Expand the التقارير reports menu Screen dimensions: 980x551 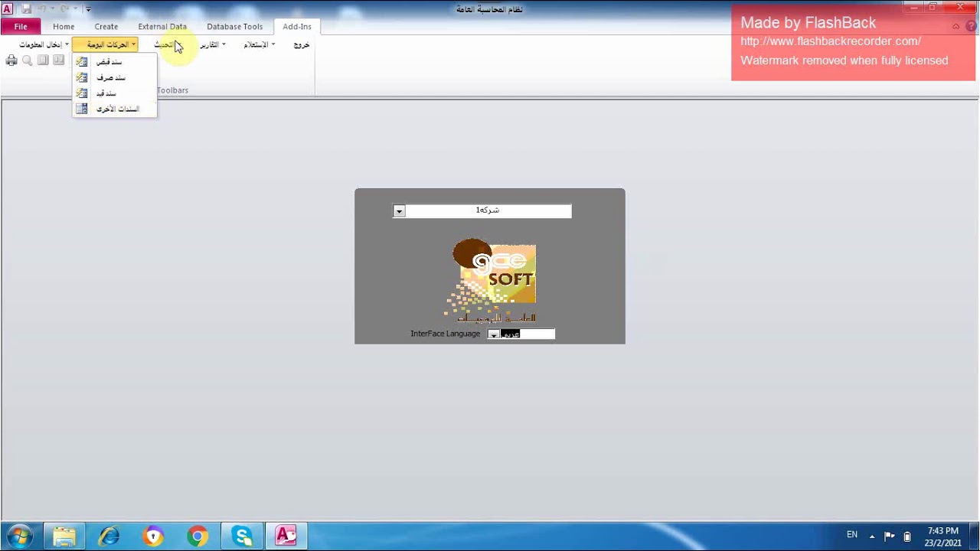coord(212,45)
